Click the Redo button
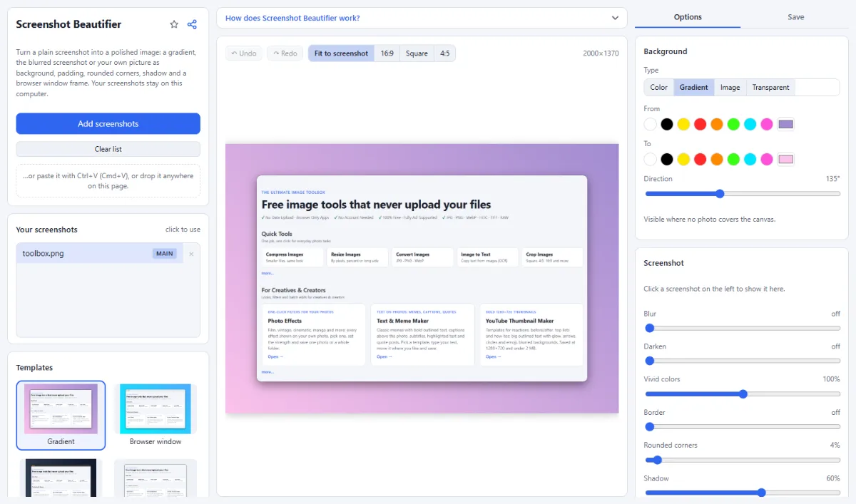 [285, 53]
